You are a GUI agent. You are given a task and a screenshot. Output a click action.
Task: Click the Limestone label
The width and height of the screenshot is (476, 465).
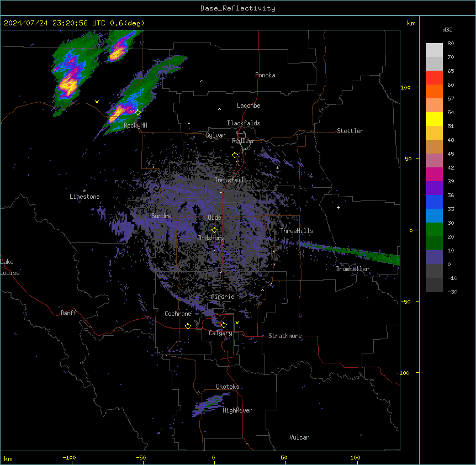[84, 197]
